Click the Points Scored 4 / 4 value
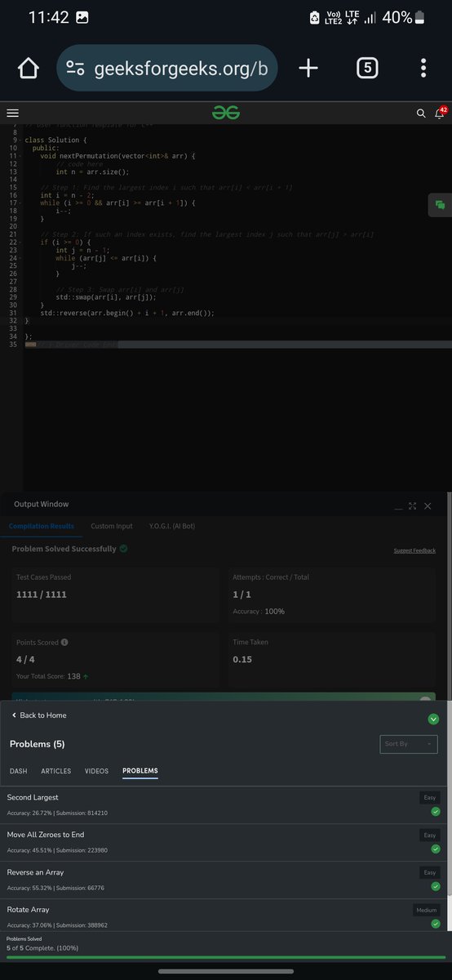The height and width of the screenshot is (980, 452). point(25,659)
